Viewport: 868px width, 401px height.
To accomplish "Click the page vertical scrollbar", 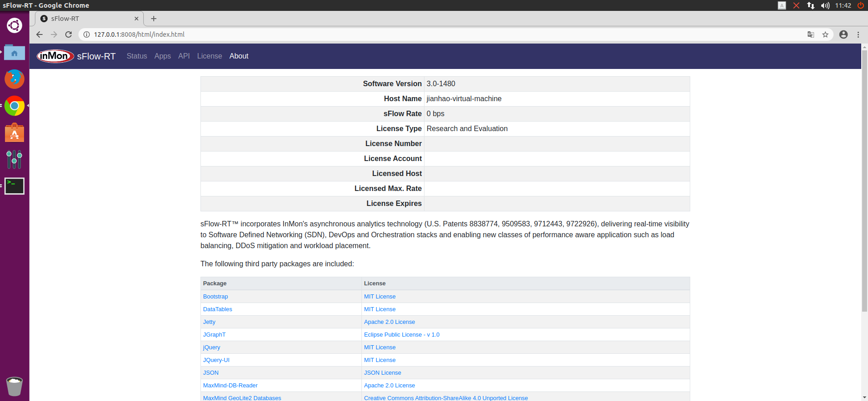I will (x=864, y=181).
